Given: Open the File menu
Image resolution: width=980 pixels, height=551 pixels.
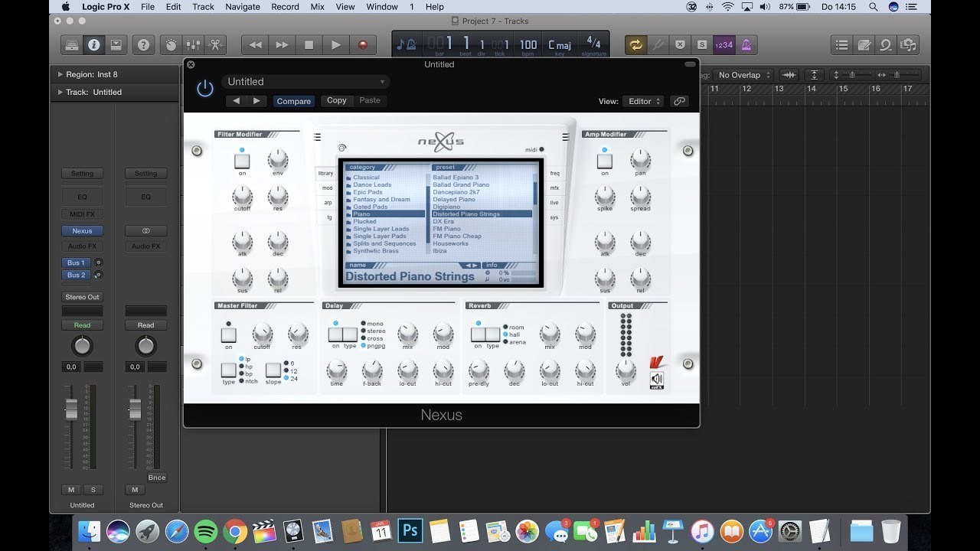Looking at the screenshot, I should click(x=148, y=7).
